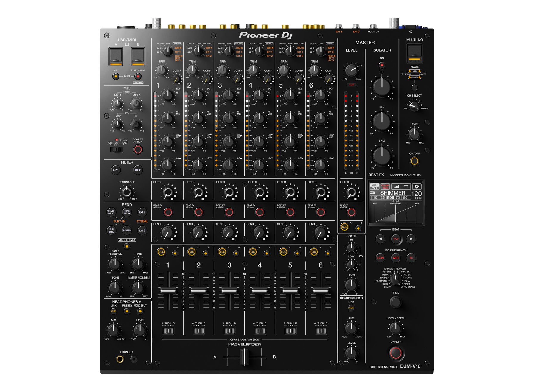Select the EXT 2 external send button
This screenshot has width=534, height=392.
(x=142, y=231)
